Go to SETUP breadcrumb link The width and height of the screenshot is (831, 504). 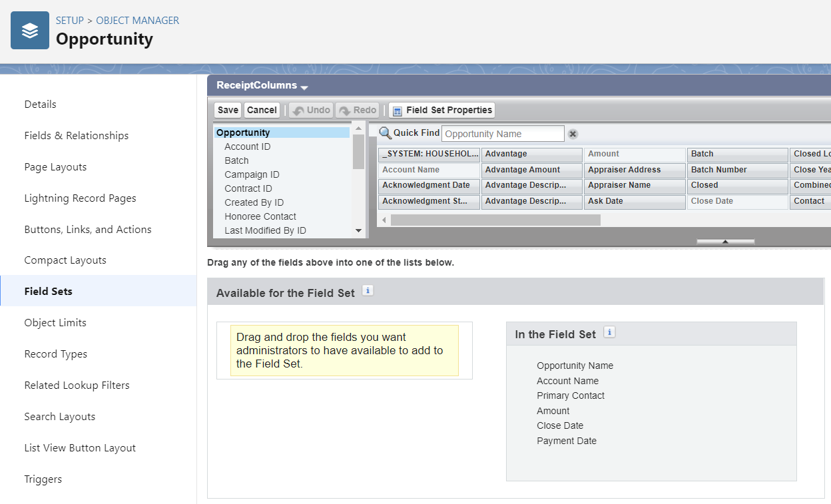(70, 21)
